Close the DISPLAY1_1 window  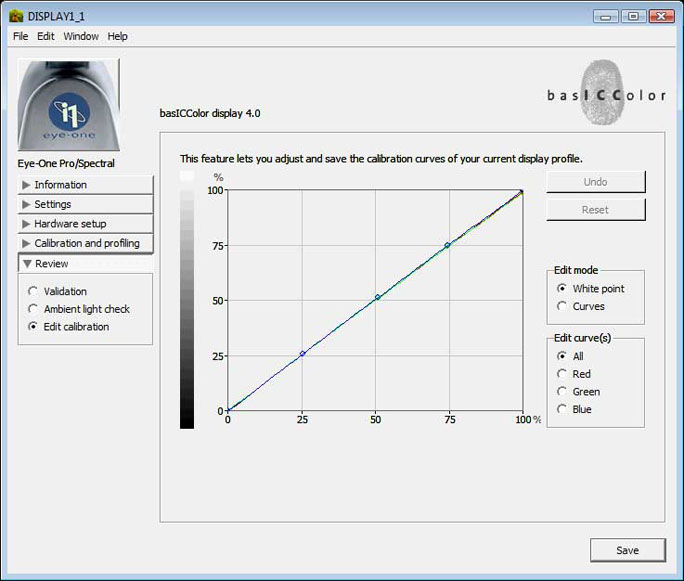tap(661, 17)
